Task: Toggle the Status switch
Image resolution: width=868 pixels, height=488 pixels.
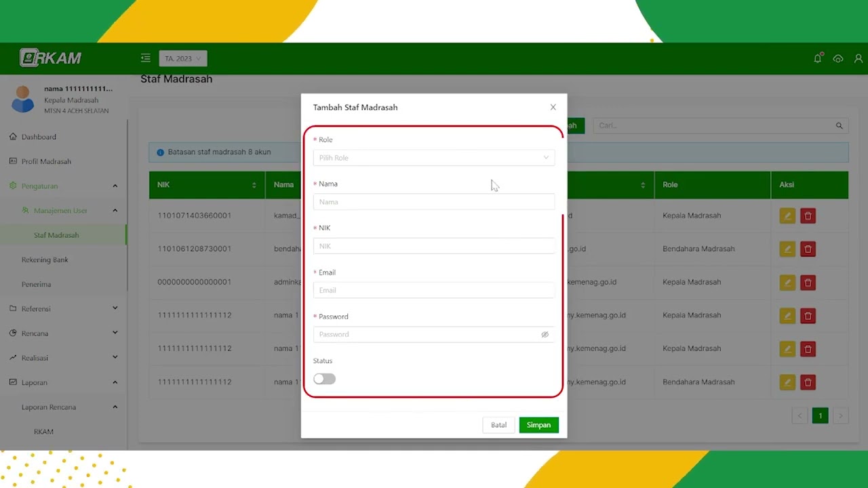Action: (324, 379)
